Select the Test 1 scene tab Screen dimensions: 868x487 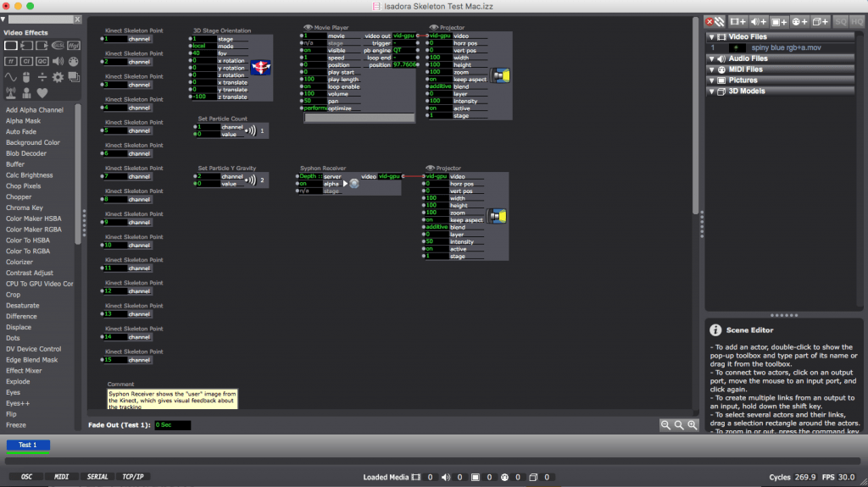pyautogui.click(x=28, y=445)
